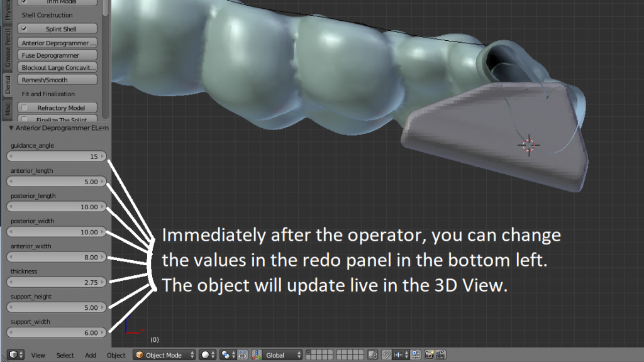The width and height of the screenshot is (644, 362).
Task: Click the posterior_length value field
Action: (57, 207)
